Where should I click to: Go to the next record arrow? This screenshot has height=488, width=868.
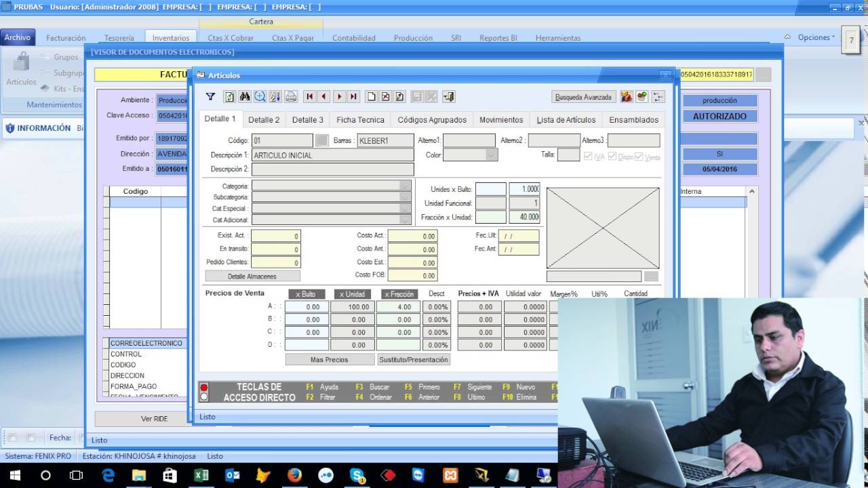point(339,97)
